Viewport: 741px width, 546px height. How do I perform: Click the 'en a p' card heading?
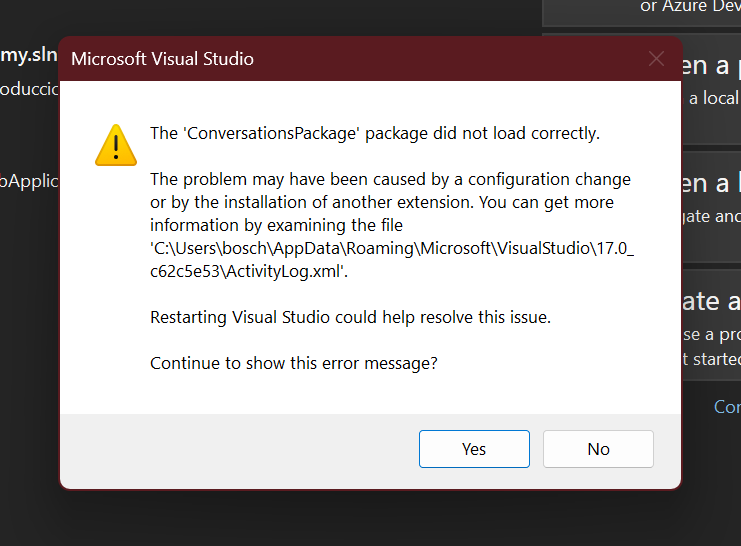tap(711, 66)
